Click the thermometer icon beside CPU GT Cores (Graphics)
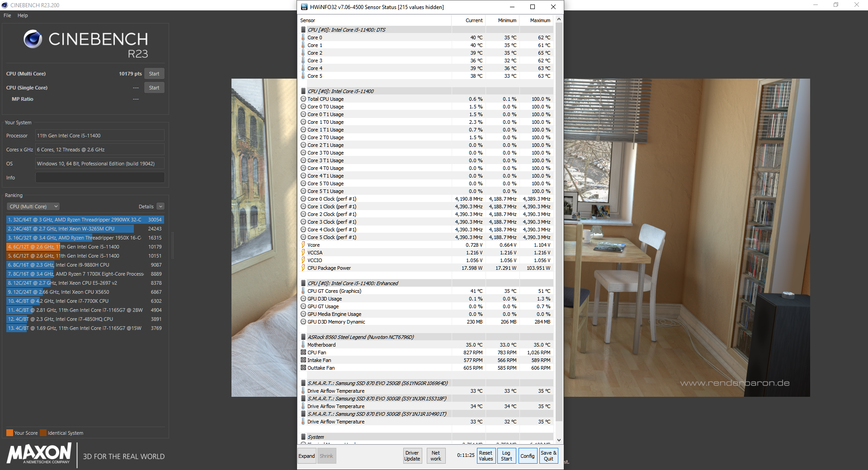Image resolution: width=868 pixels, height=470 pixels. pyautogui.click(x=303, y=291)
